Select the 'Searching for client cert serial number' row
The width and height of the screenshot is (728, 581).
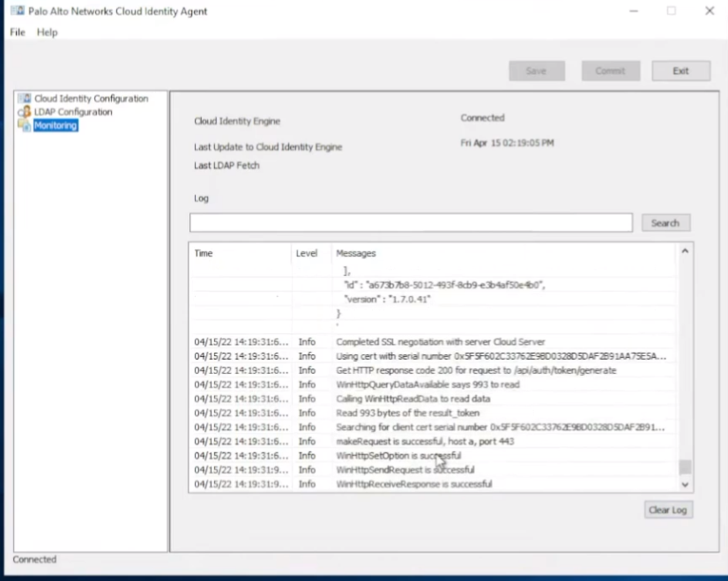[434, 427]
